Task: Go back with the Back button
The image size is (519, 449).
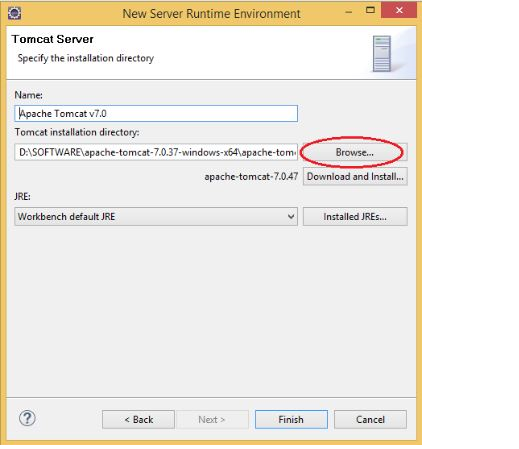Action: (x=138, y=419)
